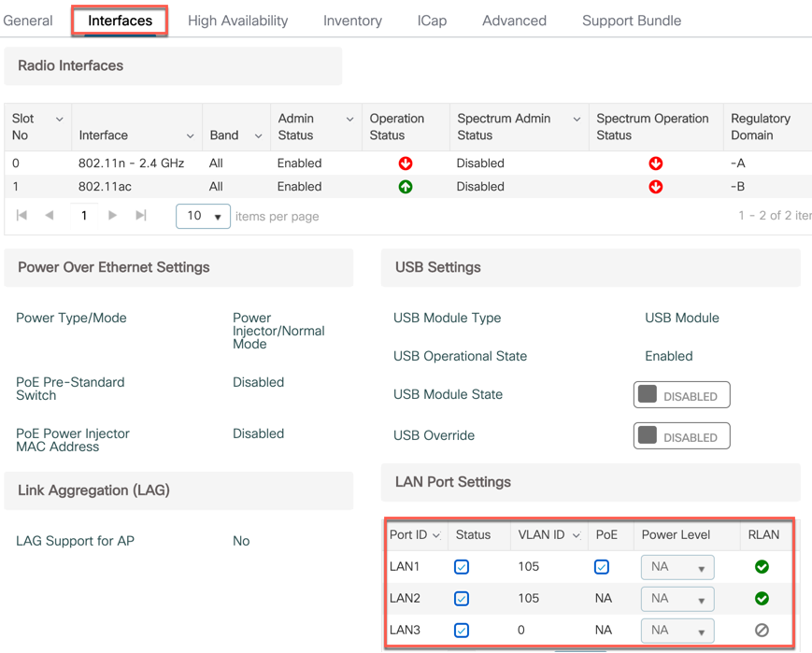Viewport: 812px width, 653px height.
Task: Go to last page of radio interfaces
Action: click(141, 215)
